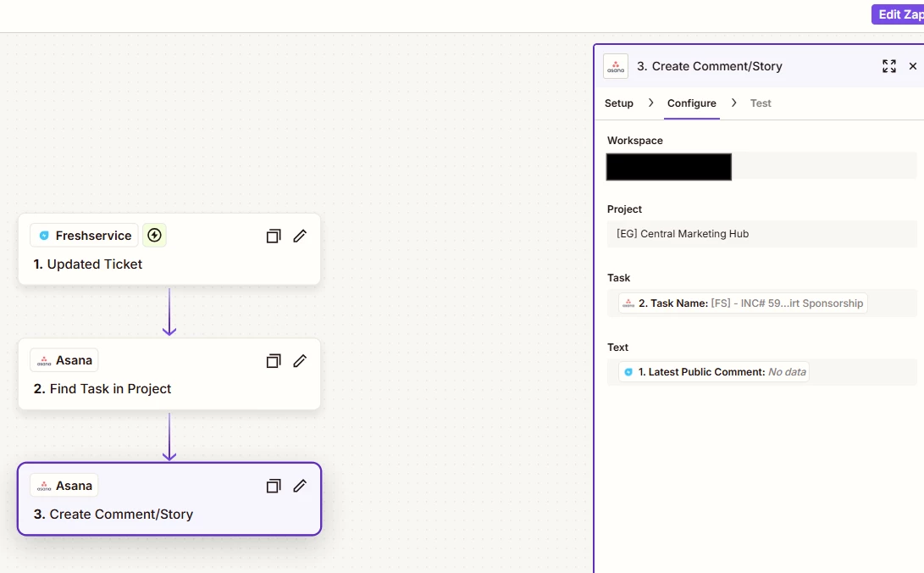Switch to the Test tab

[x=761, y=103]
